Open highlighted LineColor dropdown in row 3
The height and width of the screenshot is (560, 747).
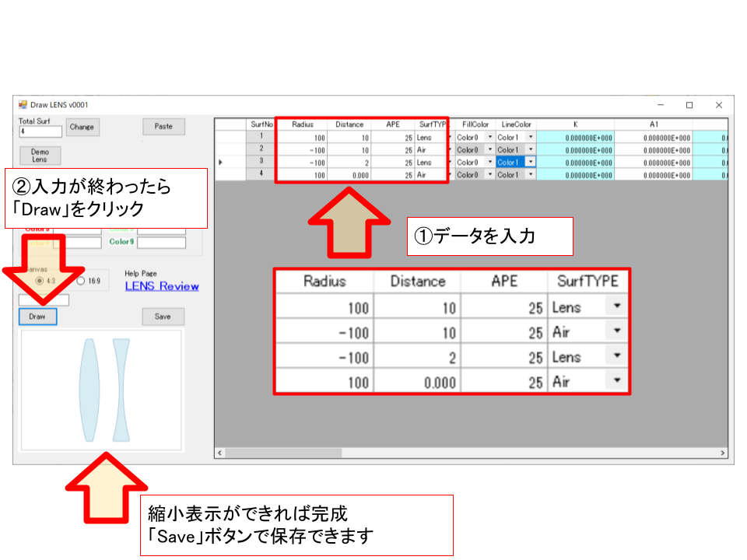tap(531, 162)
